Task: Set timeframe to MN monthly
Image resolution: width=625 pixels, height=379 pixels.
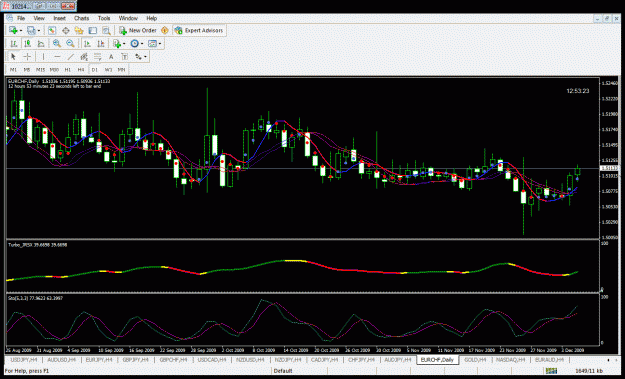Action: click(x=122, y=70)
